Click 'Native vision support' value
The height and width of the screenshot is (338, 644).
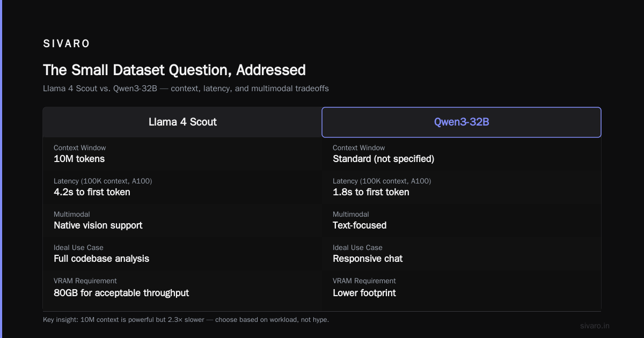tap(98, 225)
